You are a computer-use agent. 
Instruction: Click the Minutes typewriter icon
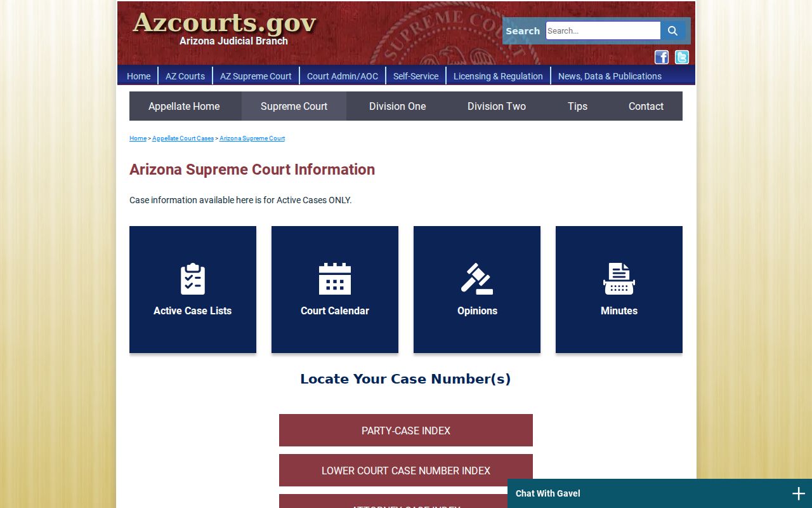(x=619, y=279)
